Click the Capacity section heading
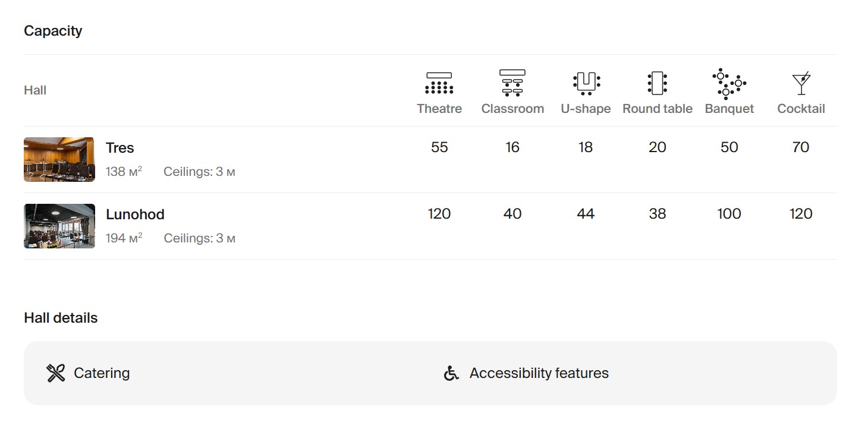 [53, 31]
